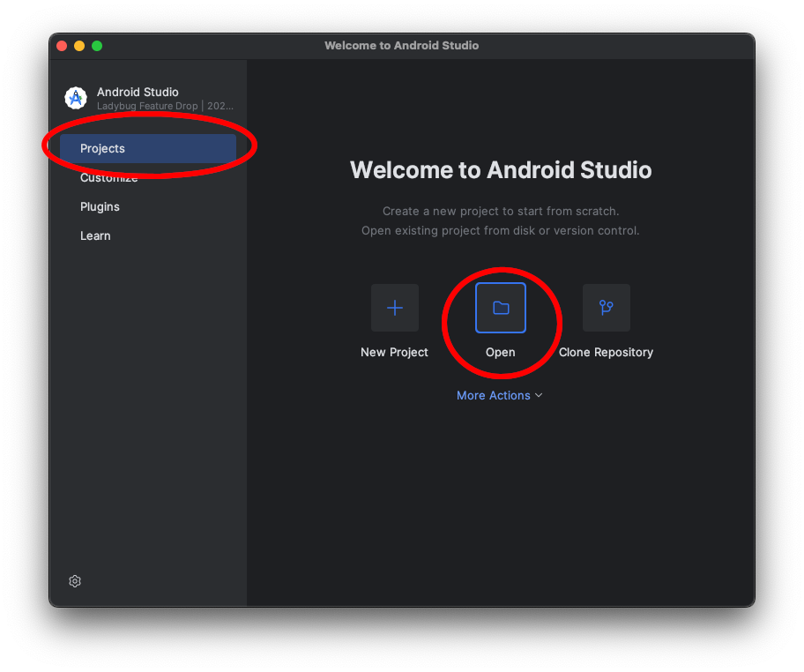Close the Welcome window with red button
The height and width of the screenshot is (672, 804).
pyautogui.click(x=62, y=46)
